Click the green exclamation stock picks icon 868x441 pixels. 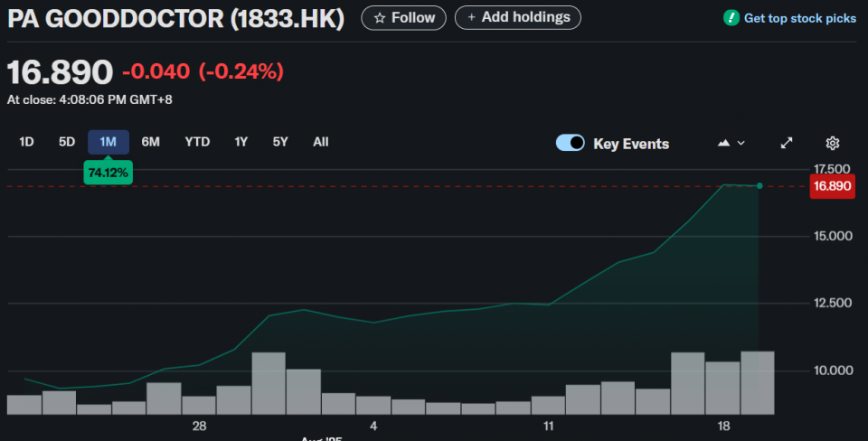731,18
